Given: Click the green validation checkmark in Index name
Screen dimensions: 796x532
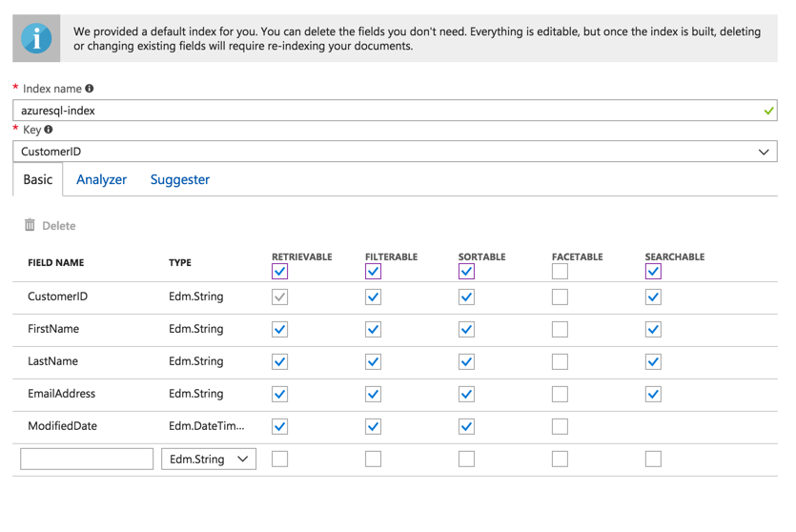Looking at the screenshot, I should pos(768,111).
